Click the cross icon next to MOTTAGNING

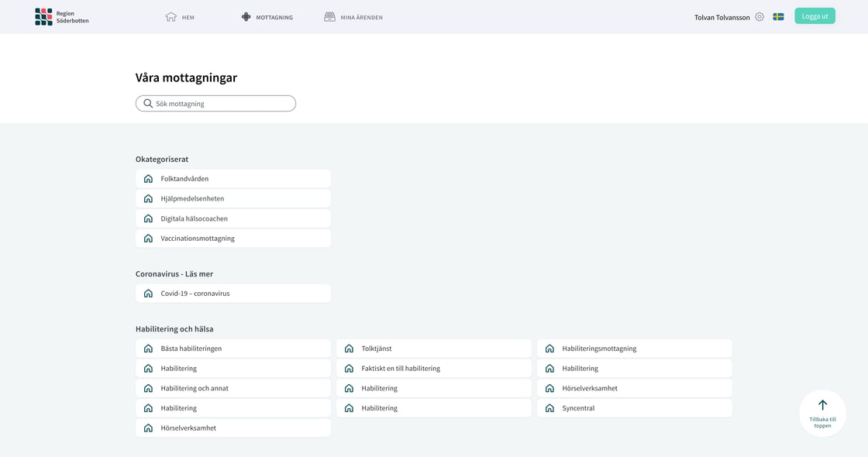246,17
